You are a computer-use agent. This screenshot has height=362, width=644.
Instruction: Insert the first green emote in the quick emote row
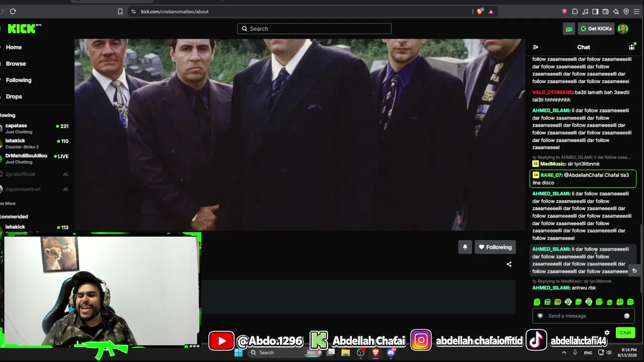coord(537,302)
